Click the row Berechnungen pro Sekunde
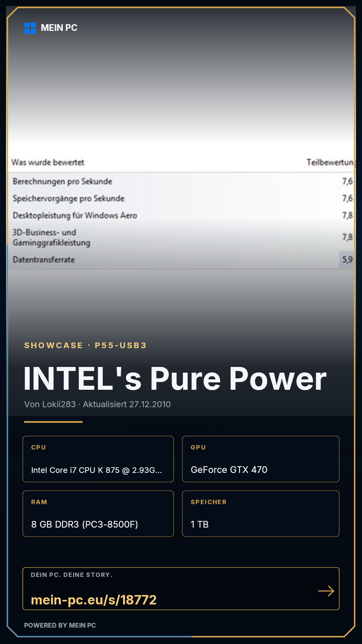The image size is (362, 644). pos(181,181)
